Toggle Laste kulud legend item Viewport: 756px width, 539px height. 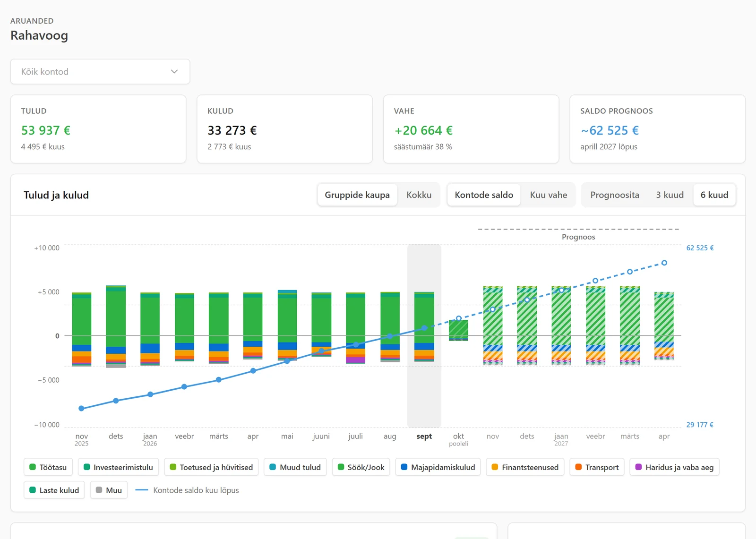click(x=54, y=490)
